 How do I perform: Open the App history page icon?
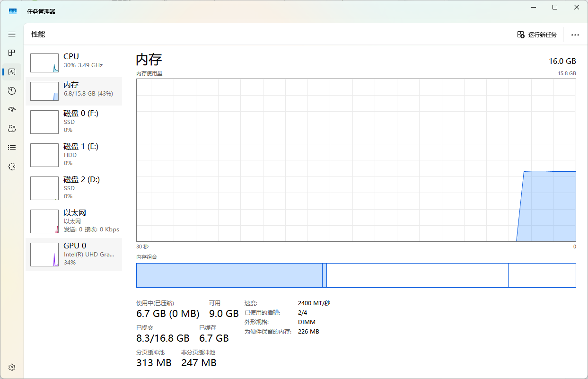pos(12,91)
